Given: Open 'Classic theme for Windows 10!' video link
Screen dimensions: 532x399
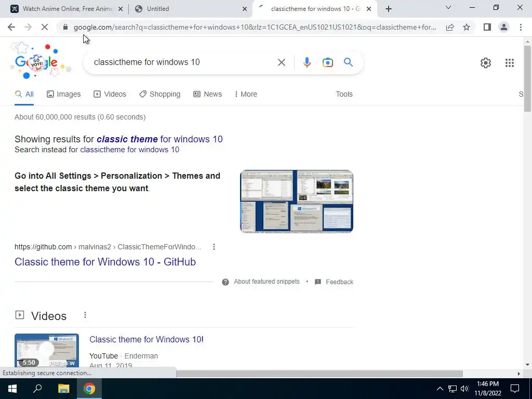Looking at the screenshot, I should click(x=146, y=339).
